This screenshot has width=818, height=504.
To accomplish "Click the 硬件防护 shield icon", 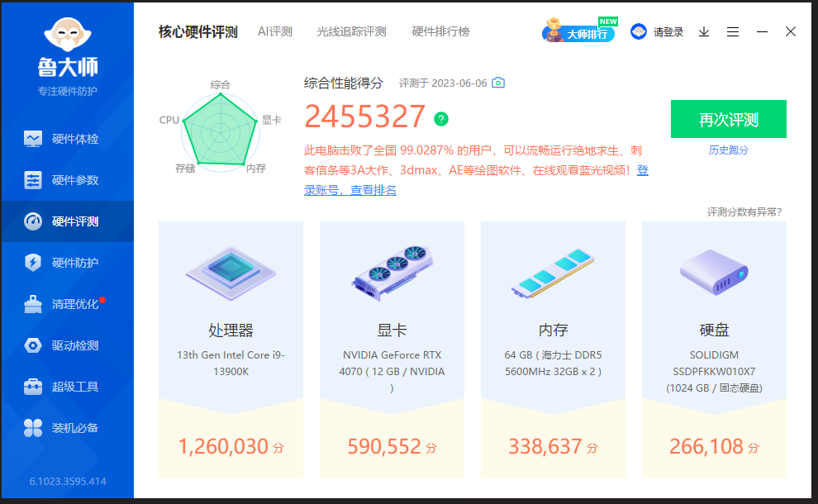I will tap(33, 263).
